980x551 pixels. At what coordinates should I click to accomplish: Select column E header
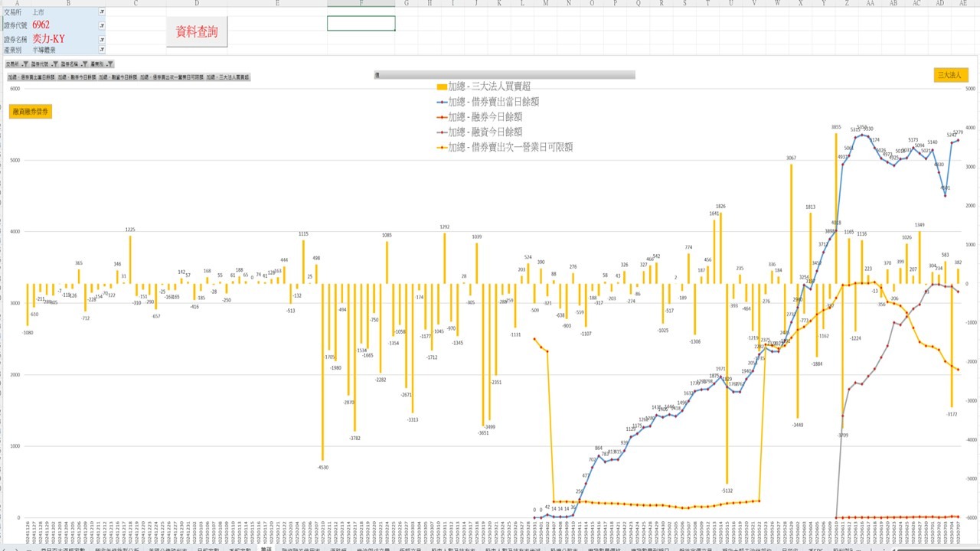pyautogui.click(x=277, y=4)
